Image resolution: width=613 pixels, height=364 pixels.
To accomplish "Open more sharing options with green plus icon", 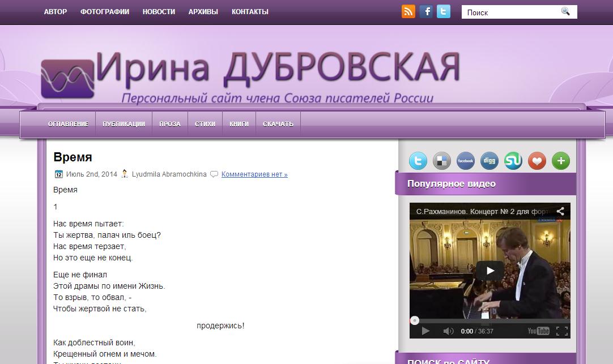I will tap(560, 160).
